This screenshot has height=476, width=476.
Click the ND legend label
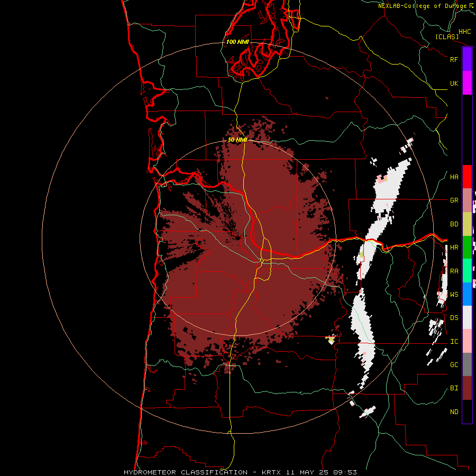pyautogui.click(x=454, y=412)
